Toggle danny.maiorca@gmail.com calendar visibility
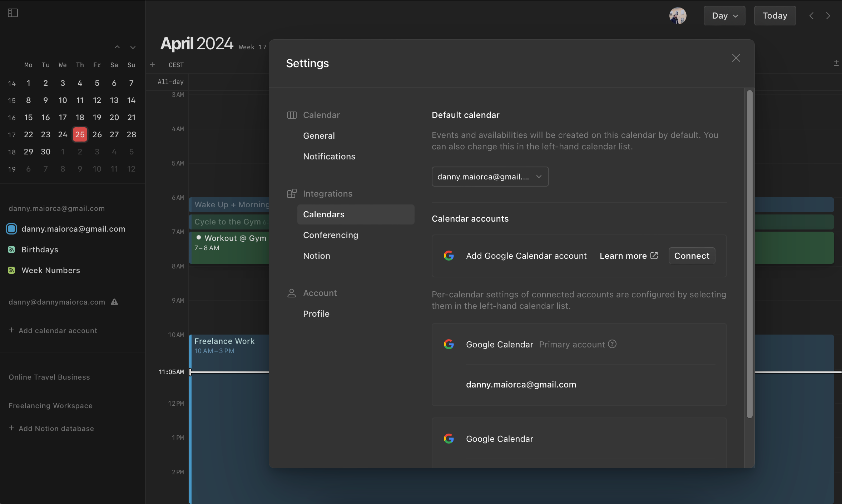The width and height of the screenshot is (842, 504). [11, 229]
